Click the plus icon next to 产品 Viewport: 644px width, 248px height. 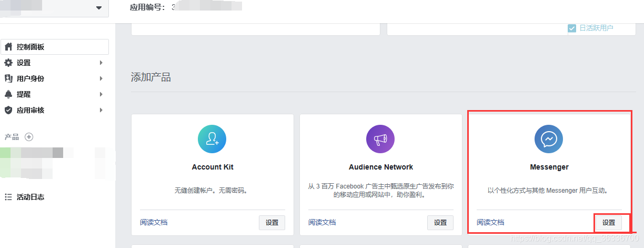(x=29, y=137)
